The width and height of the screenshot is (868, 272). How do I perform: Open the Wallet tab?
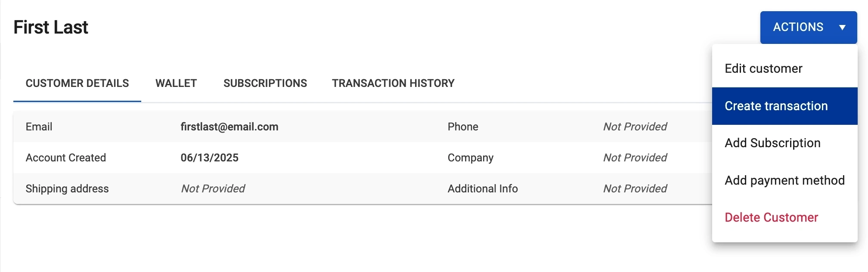tap(176, 83)
